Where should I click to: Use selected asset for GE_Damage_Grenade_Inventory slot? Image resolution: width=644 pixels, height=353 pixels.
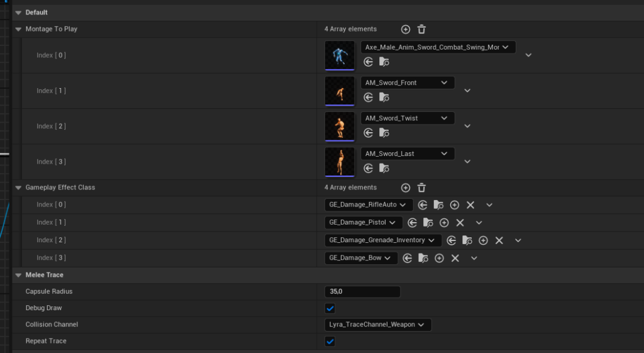(x=452, y=240)
